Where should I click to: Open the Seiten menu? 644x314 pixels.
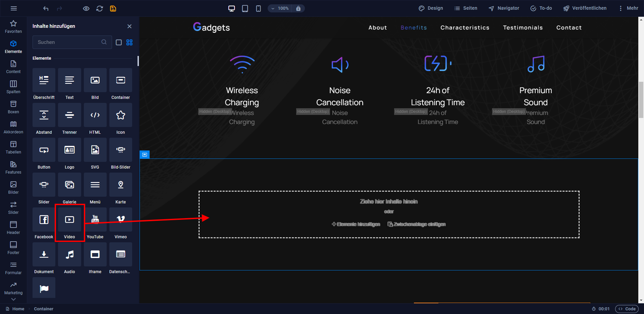click(x=466, y=8)
